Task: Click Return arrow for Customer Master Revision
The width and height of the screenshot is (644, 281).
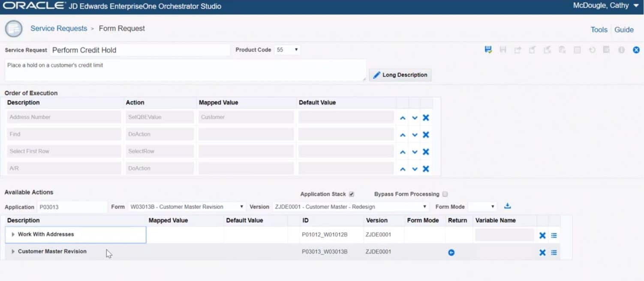Action: [x=451, y=252]
